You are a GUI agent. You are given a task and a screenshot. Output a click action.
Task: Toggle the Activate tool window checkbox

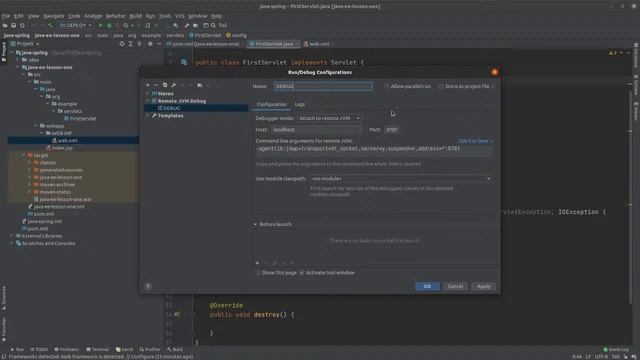click(x=302, y=273)
